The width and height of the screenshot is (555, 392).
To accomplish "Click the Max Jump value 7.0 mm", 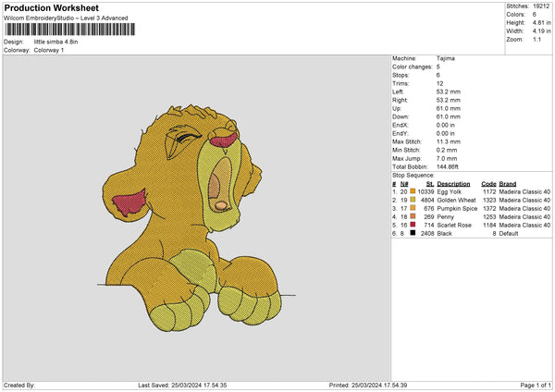I will click(x=447, y=158).
